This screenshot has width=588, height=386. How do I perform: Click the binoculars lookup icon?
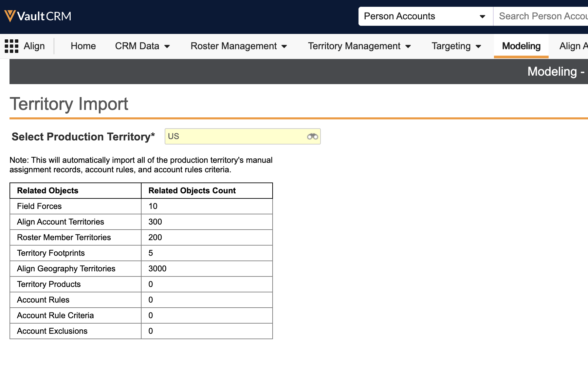tap(312, 137)
